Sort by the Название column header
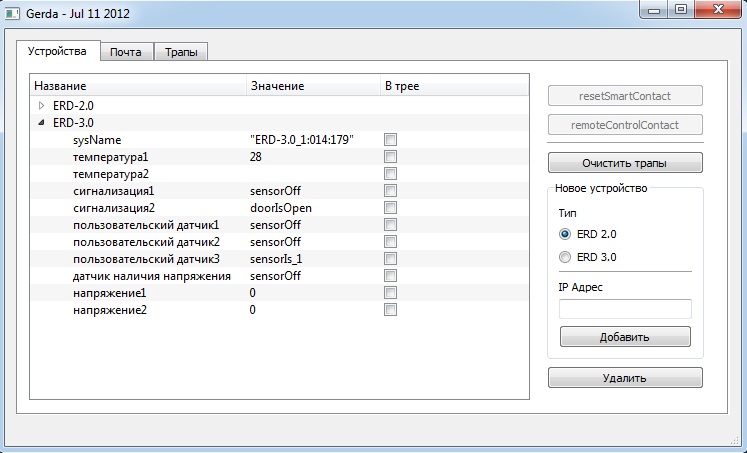Screen dimensions: 747x453 click(x=138, y=86)
